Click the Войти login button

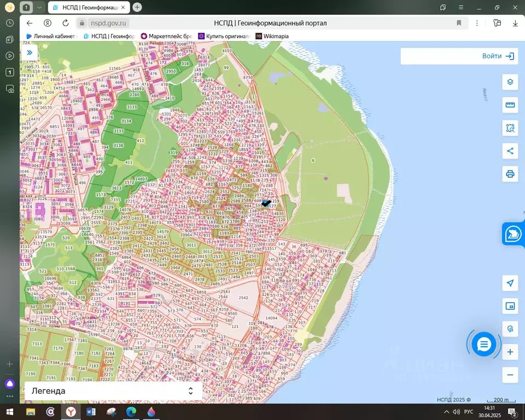498,56
